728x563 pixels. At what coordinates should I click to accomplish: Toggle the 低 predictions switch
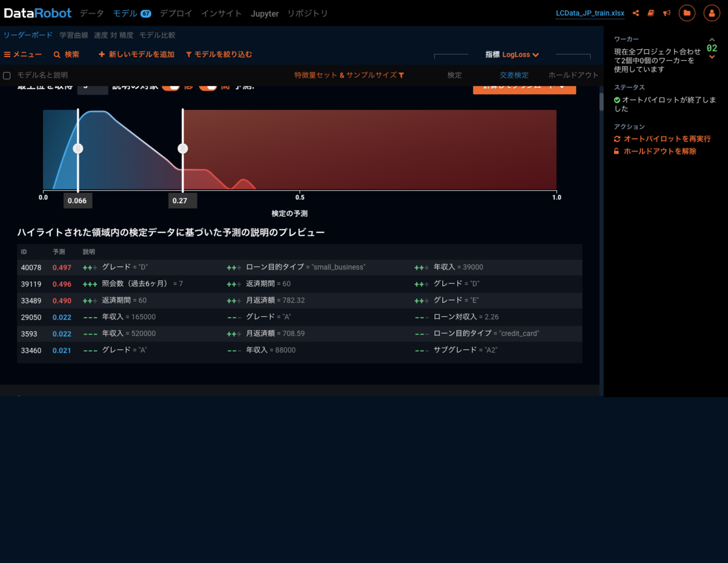pos(170,87)
